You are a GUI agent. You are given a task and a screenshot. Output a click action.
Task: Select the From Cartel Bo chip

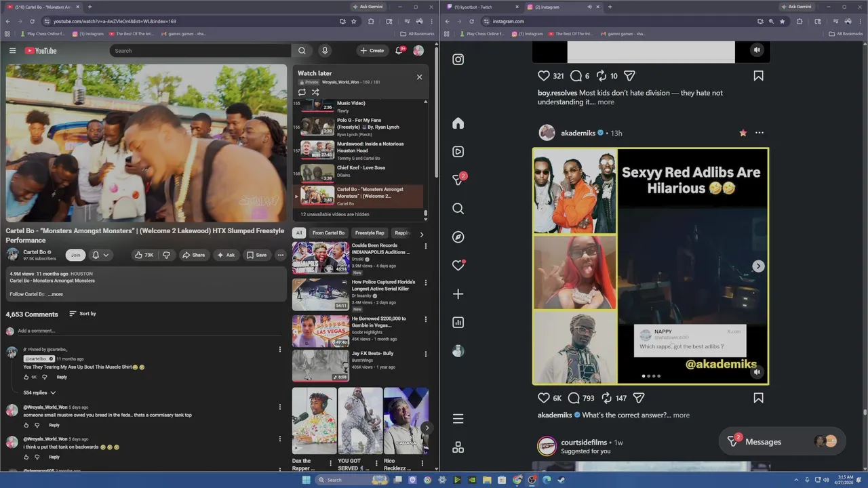[x=328, y=233]
